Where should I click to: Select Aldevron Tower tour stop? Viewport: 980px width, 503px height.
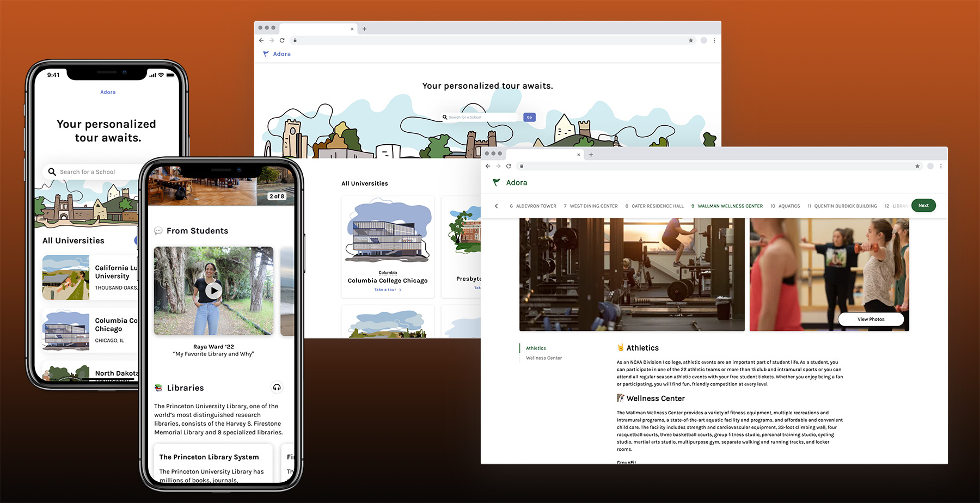click(533, 206)
